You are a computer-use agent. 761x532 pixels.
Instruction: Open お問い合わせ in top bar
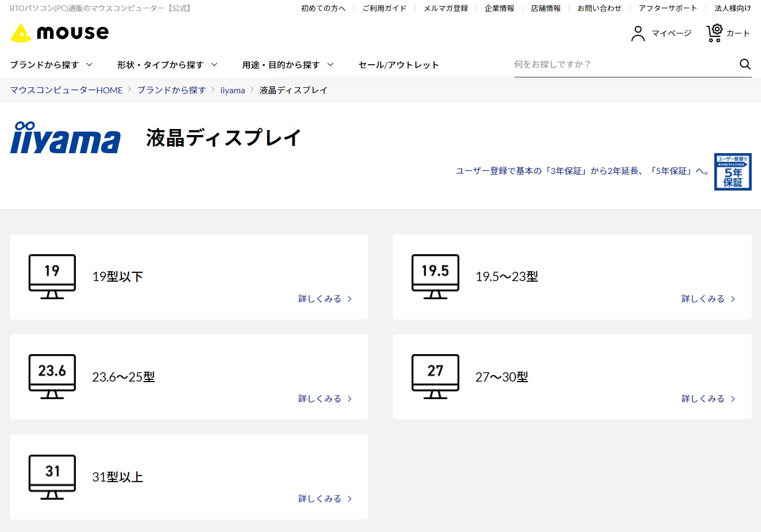coord(599,8)
